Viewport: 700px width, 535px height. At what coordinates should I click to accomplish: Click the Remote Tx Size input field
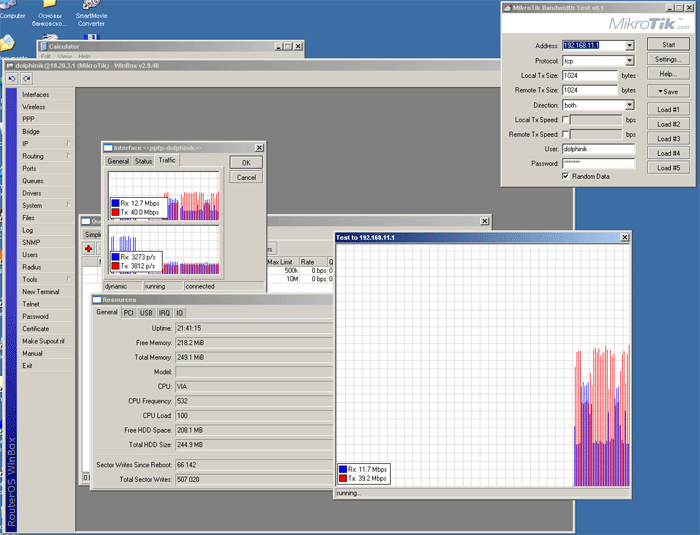[590, 90]
